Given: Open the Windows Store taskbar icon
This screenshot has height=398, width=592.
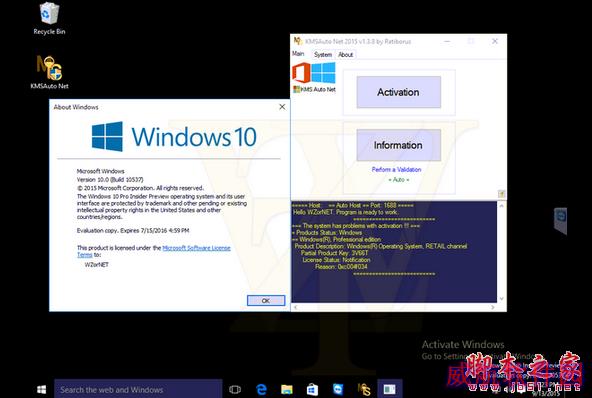Looking at the screenshot, I should click(312, 389).
